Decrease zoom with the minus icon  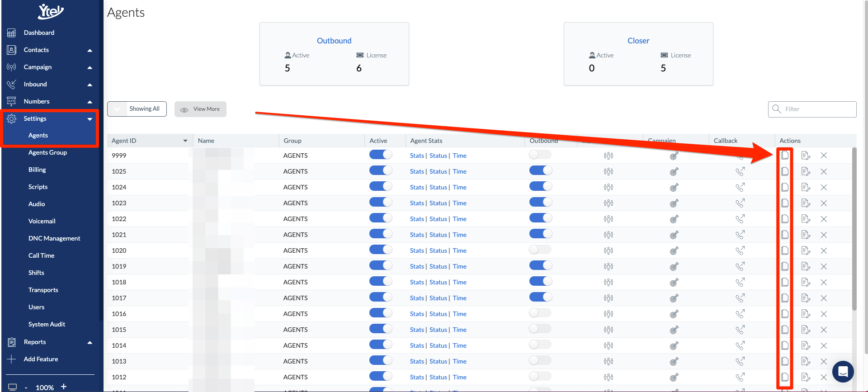point(26,387)
